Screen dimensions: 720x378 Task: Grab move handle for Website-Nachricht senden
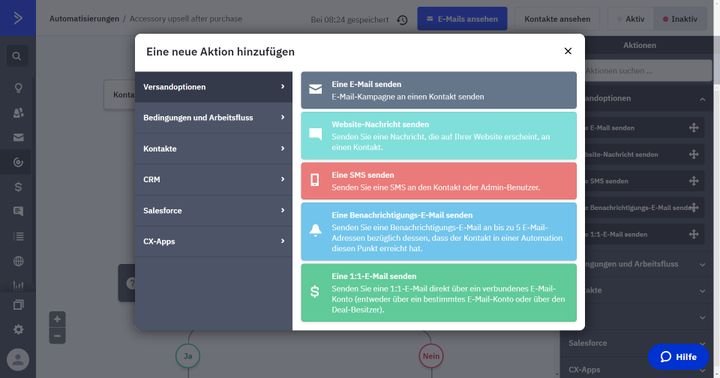694,154
